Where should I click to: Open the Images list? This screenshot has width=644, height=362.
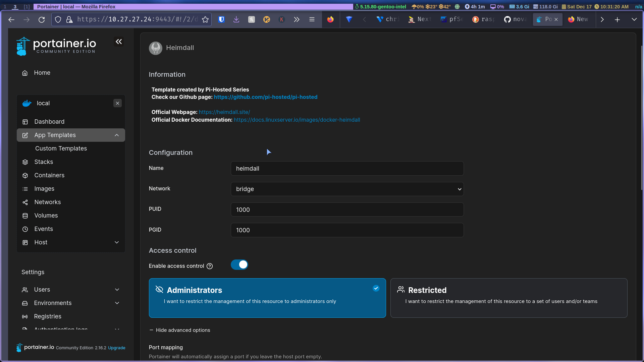point(44,189)
